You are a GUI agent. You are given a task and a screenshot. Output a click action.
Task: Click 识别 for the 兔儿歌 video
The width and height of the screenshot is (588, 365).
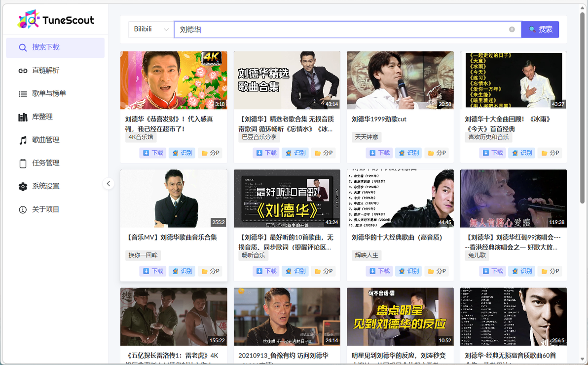click(521, 271)
